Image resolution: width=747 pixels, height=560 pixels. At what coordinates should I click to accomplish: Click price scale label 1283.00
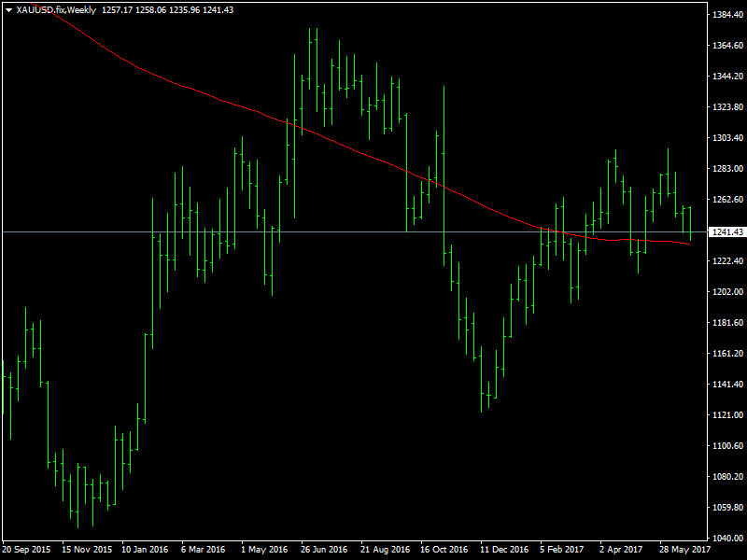point(727,169)
